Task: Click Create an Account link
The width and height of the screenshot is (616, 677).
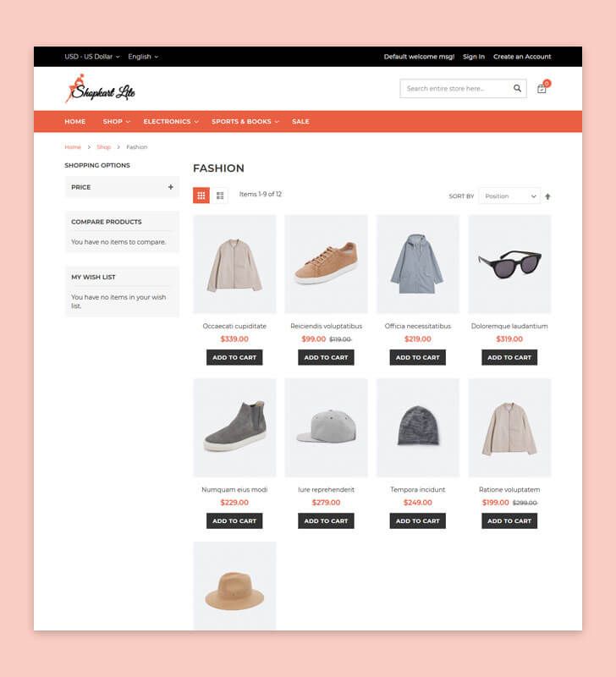Action: point(522,57)
